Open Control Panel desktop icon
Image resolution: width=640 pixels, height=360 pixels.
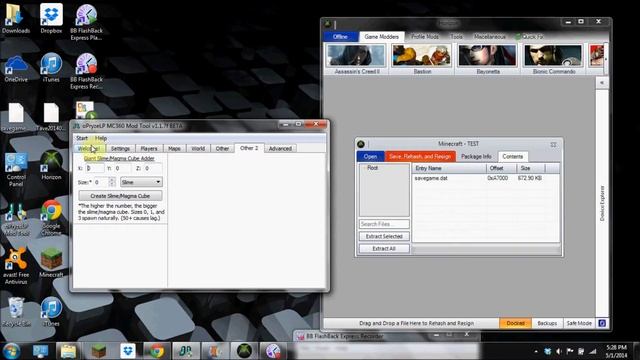(x=16, y=169)
